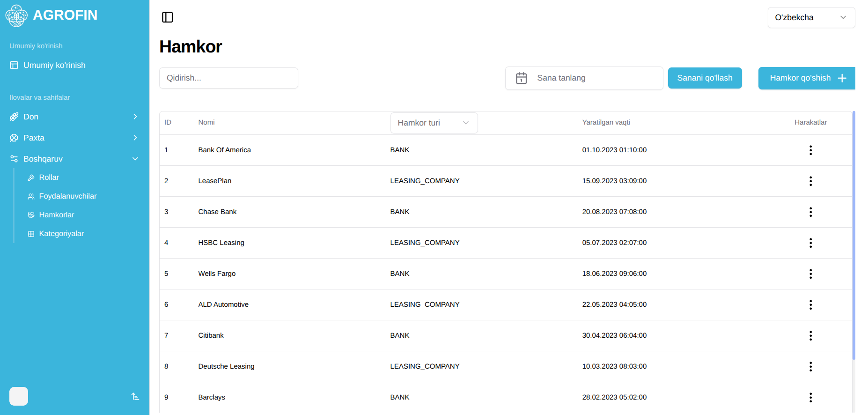Open the calendar icon in date picker

pyautogui.click(x=521, y=78)
